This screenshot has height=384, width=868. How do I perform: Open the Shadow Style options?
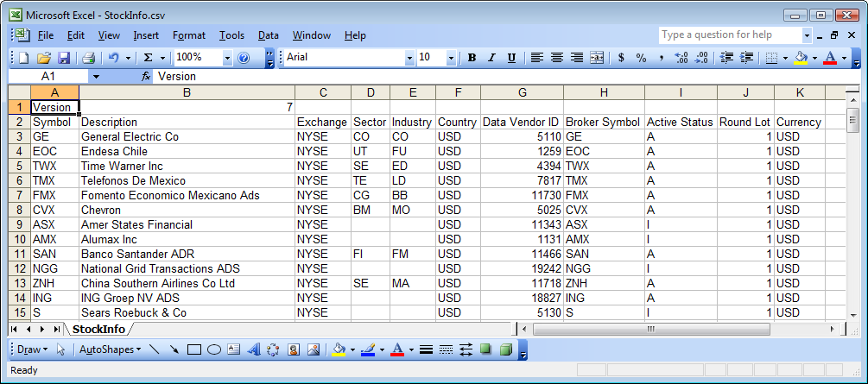485,349
